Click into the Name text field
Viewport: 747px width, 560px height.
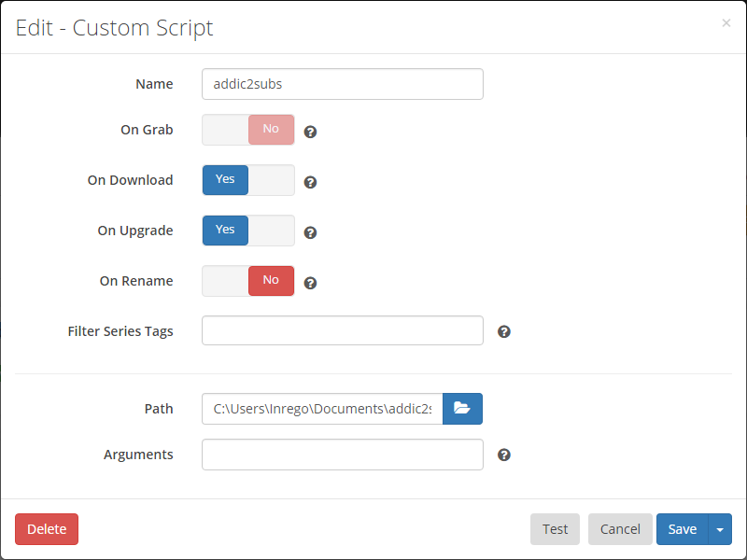tap(342, 84)
